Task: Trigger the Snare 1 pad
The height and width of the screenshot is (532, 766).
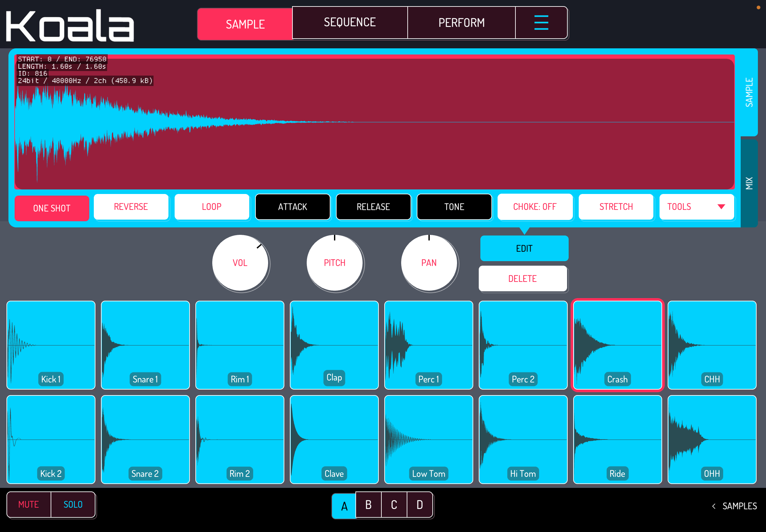Action: [145, 345]
